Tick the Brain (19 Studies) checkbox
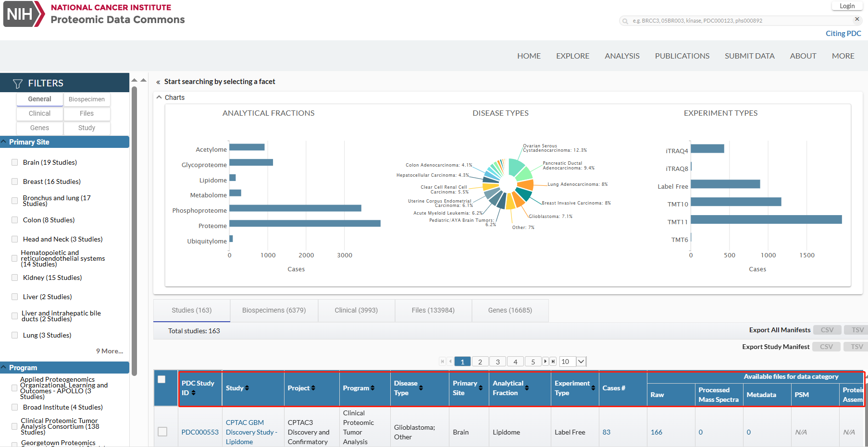Viewport: 868px width, 447px height. [14, 162]
